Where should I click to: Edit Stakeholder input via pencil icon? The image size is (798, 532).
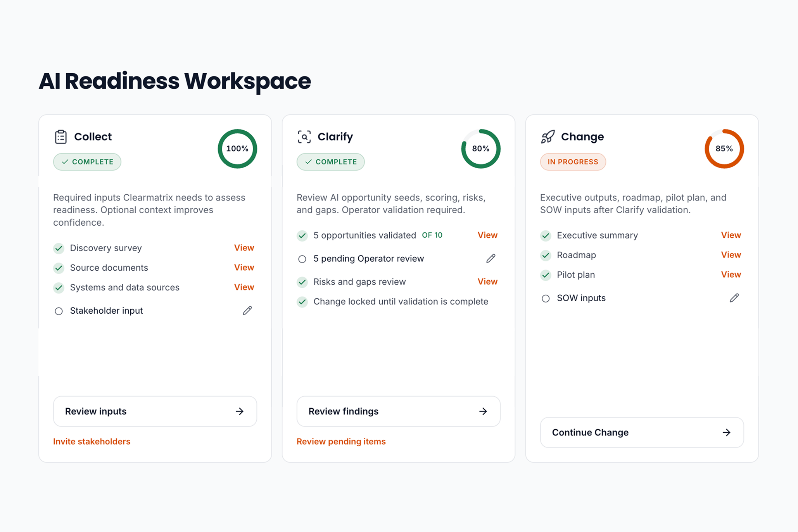[247, 311]
